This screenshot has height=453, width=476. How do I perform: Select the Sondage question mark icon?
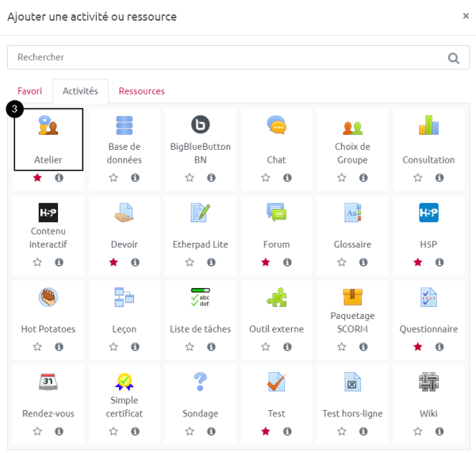click(200, 382)
